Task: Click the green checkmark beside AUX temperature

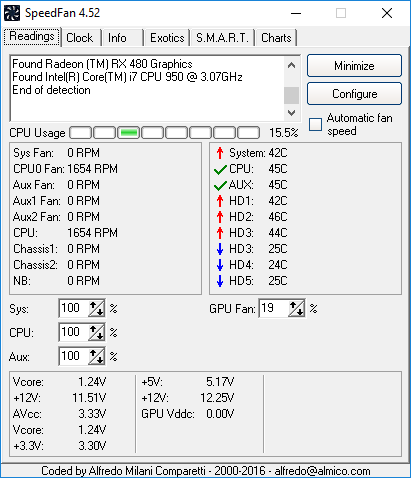Action: click(x=220, y=185)
